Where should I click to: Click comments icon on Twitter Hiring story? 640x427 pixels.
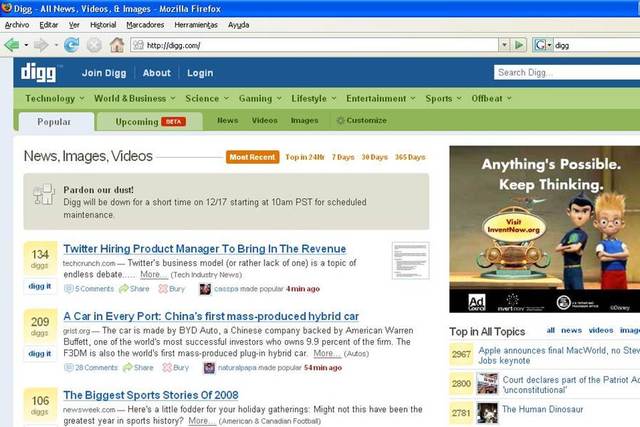tap(69, 289)
